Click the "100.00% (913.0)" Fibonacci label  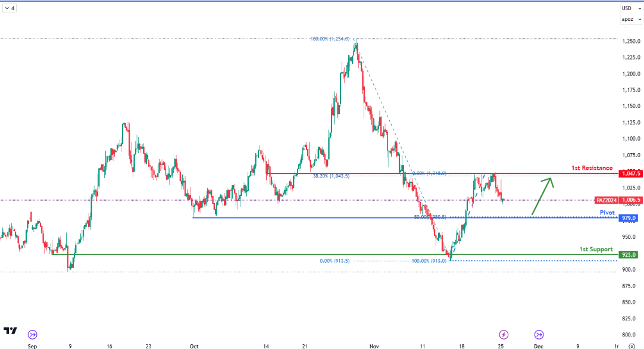[429, 261]
